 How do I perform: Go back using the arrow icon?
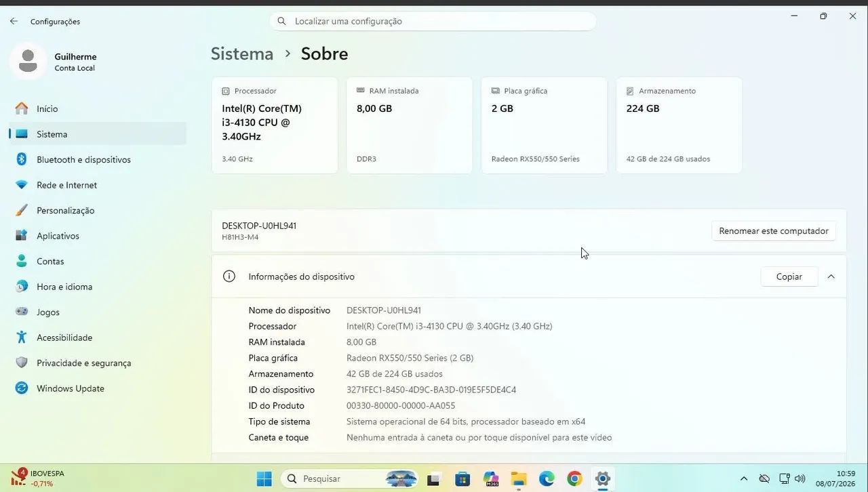click(x=14, y=22)
